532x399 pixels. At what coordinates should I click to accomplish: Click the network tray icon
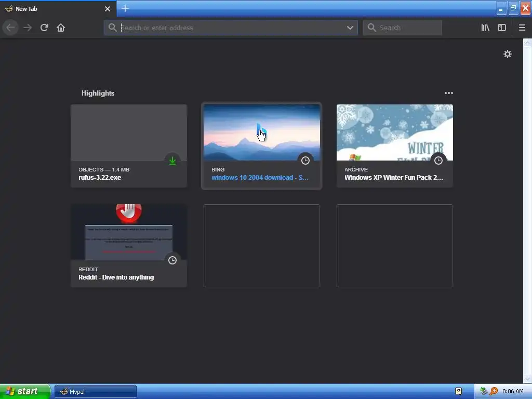click(484, 392)
